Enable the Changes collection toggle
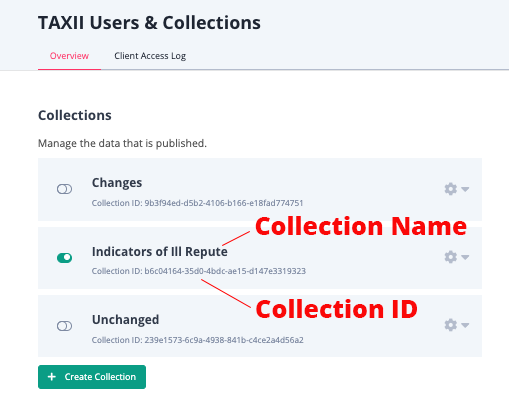This screenshot has height=414, width=509. tap(64, 189)
